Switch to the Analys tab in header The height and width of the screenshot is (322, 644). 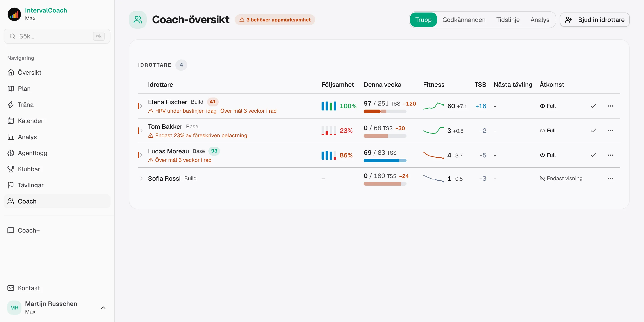tap(540, 20)
